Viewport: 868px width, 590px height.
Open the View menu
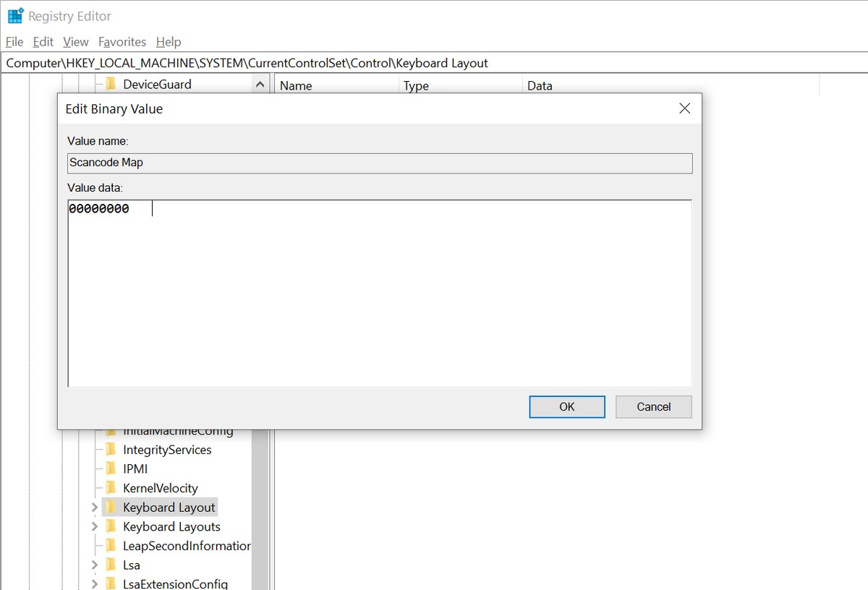tap(76, 42)
